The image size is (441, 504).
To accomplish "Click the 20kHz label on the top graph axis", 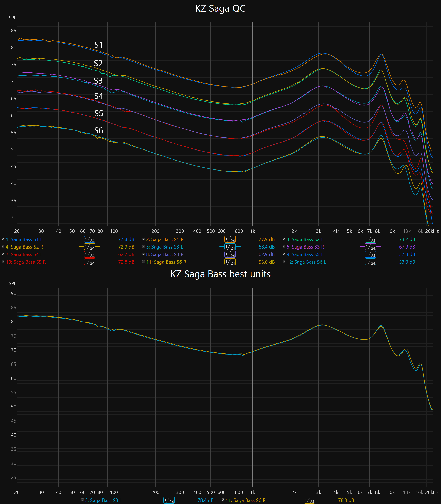I will point(432,231).
